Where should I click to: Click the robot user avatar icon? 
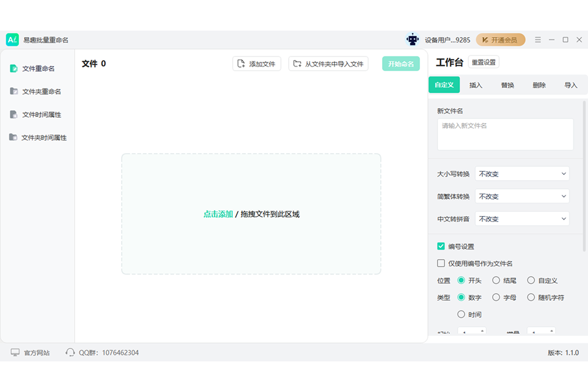click(x=412, y=40)
